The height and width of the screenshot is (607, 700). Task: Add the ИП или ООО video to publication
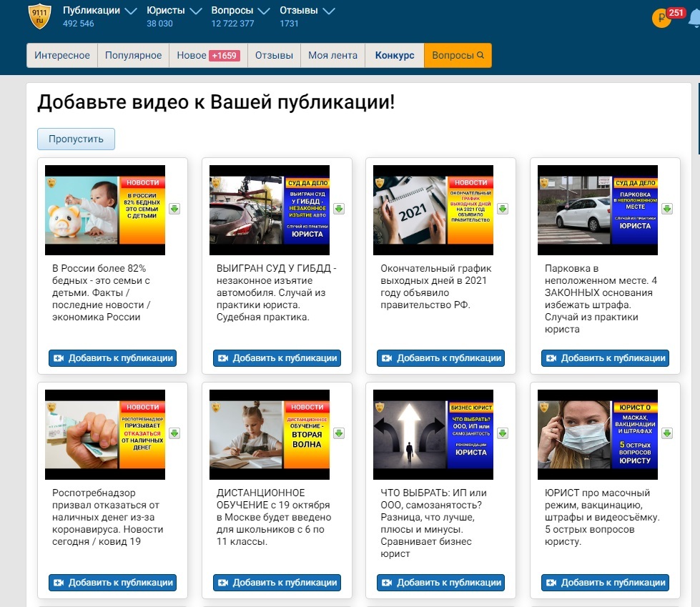[441, 583]
